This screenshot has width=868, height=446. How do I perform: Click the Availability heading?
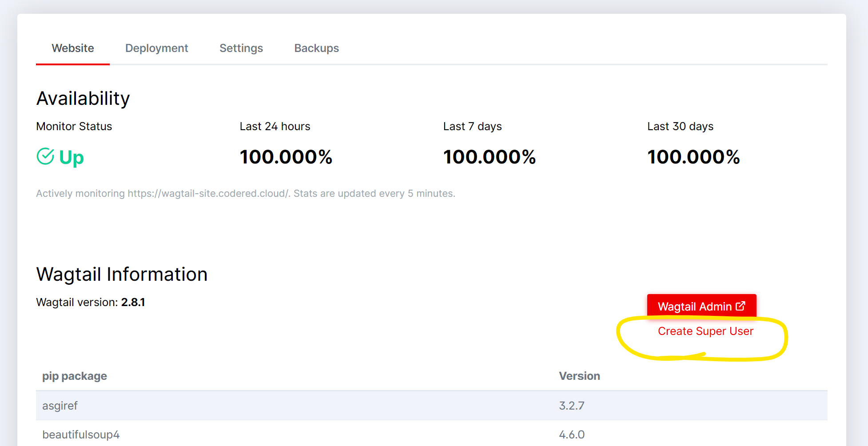click(x=83, y=98)
